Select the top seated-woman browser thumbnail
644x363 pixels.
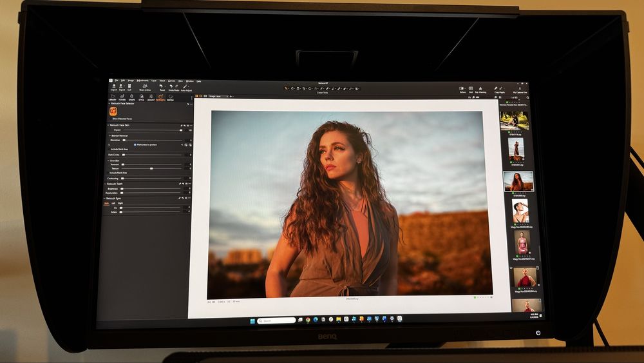tap(514, 121)
